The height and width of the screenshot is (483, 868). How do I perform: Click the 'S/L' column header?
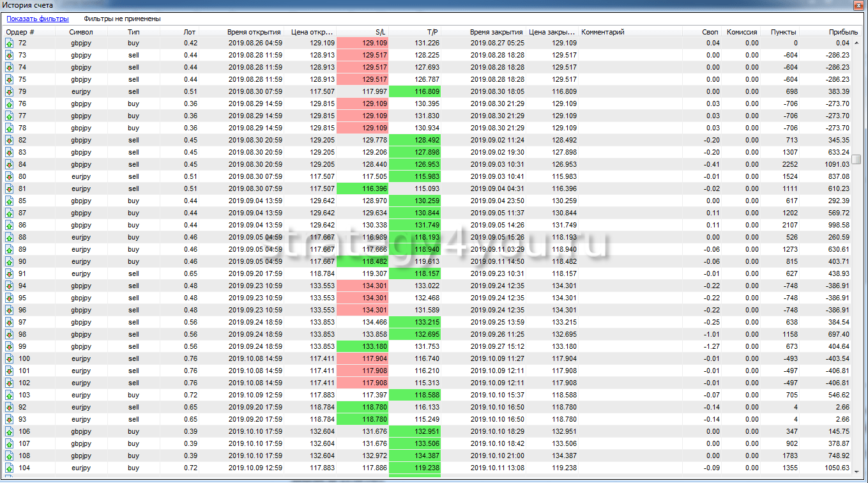381,32
